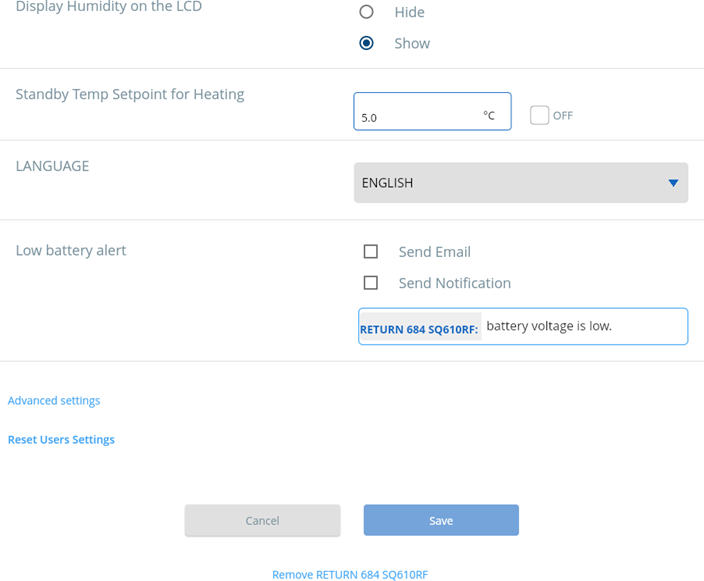
Task: Enable the Send Email checkbox
Action: click(371, 252)
